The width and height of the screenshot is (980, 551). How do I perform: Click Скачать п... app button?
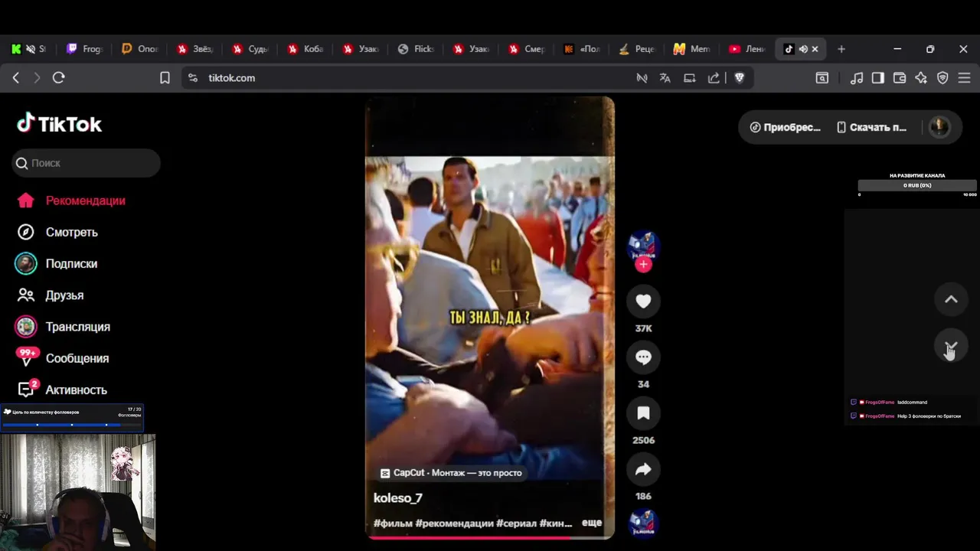tap(871, 128)
